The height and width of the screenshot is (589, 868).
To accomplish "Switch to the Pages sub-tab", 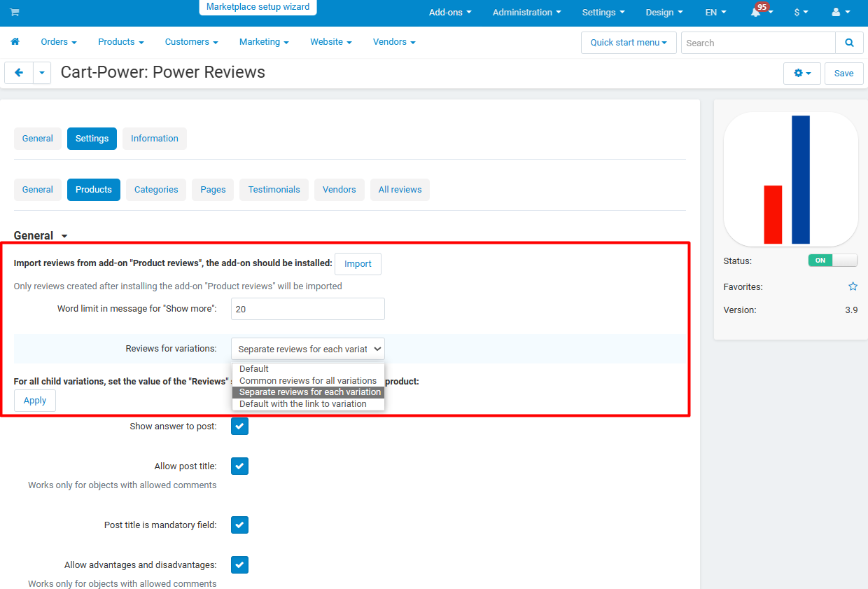I will click(213, 190).
